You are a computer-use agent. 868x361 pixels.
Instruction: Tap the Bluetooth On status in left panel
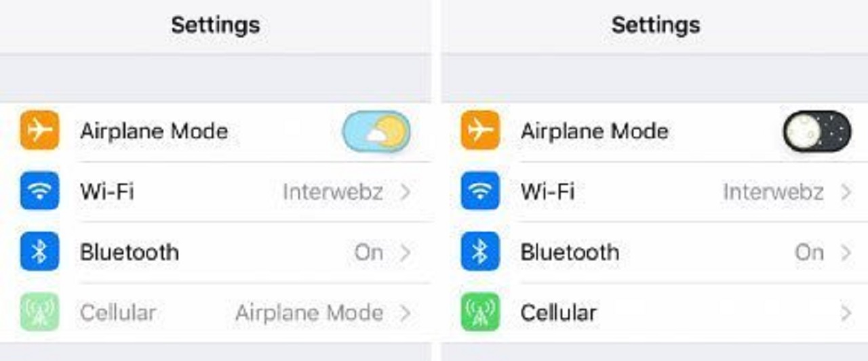(369, 253)
